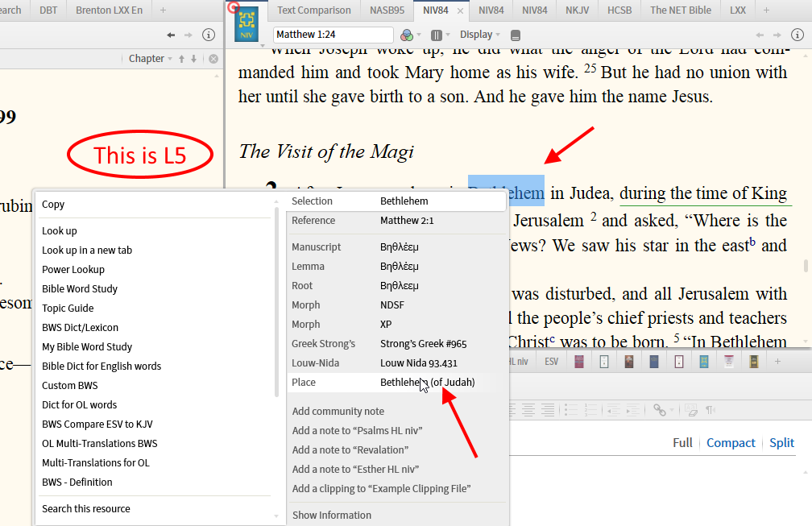Open the magenta book tab
Screen dimensions: 812x526
click(x=579, y=362)
